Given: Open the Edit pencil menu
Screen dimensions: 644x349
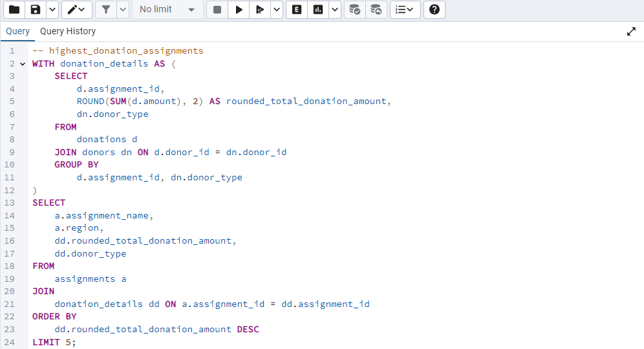Looking at the screenshot, I should tap(76, 10).
